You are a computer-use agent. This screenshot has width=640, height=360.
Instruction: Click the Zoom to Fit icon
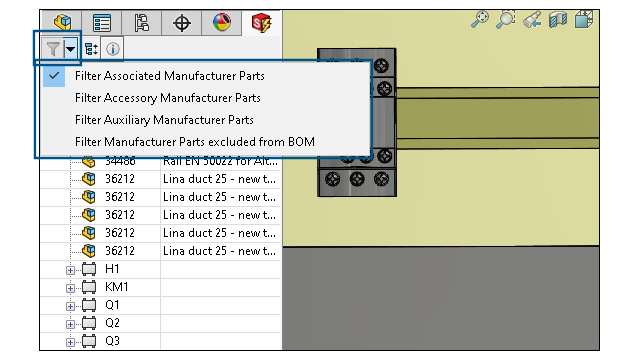coord(480,19)
